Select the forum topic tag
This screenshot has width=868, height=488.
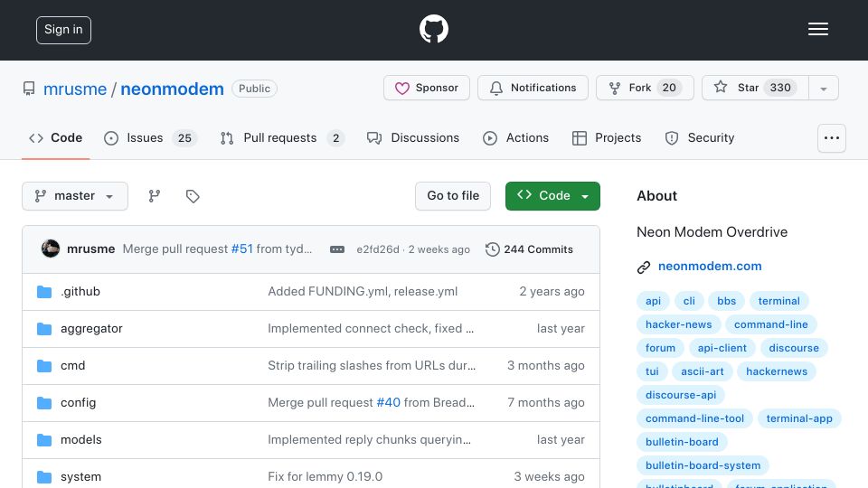(660, 348)
